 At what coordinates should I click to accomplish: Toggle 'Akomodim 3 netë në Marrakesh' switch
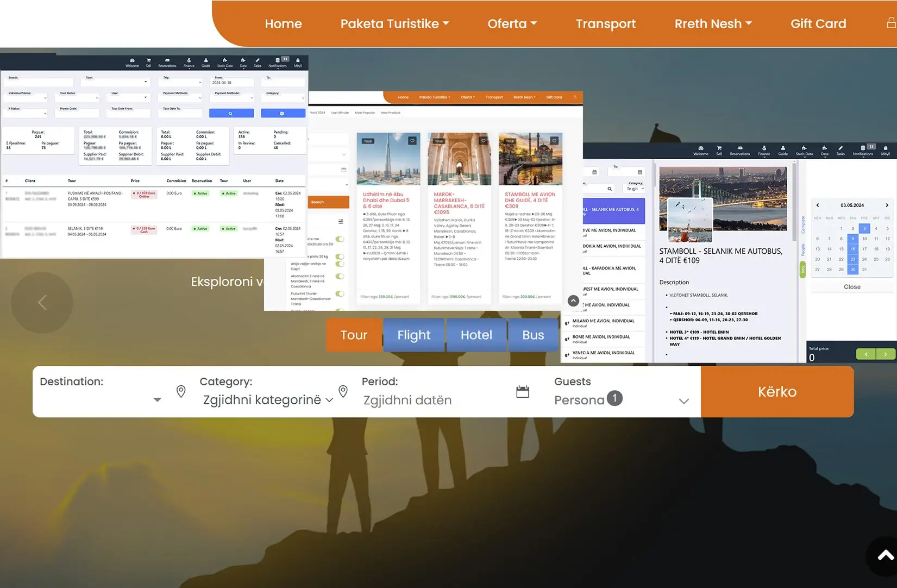(340, 277)
